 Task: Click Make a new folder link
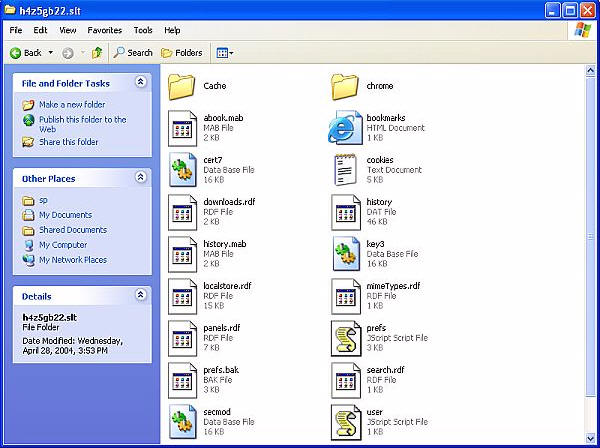click(x=71, y=105)
